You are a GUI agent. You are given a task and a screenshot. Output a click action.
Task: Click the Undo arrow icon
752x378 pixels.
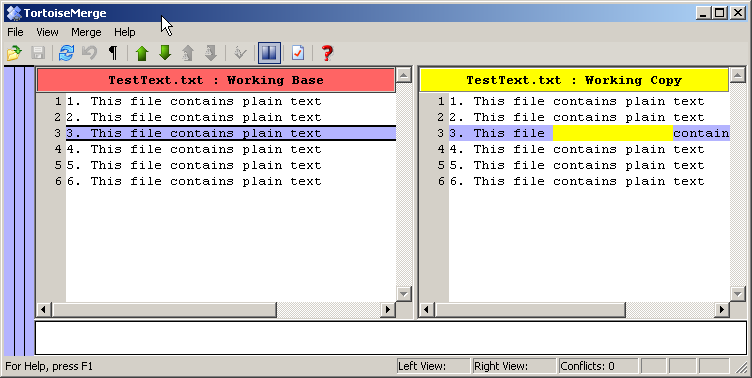(x=89, y=53)
